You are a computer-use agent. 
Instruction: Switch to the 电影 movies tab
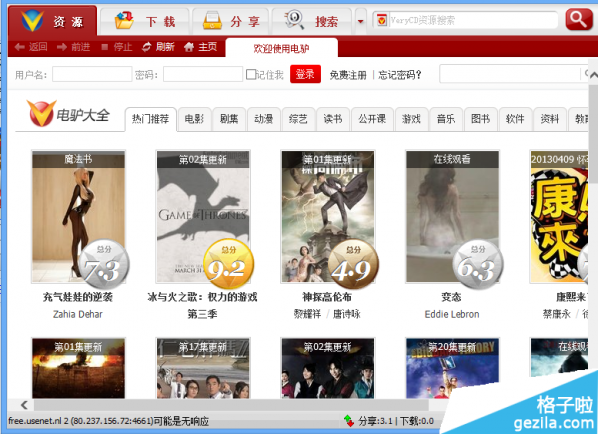pos(195,119)
